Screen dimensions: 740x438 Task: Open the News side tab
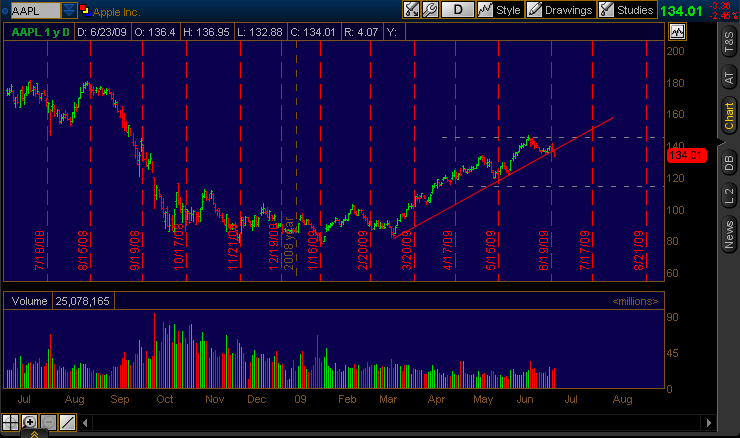pyautogui.click(x=729, y=235)
